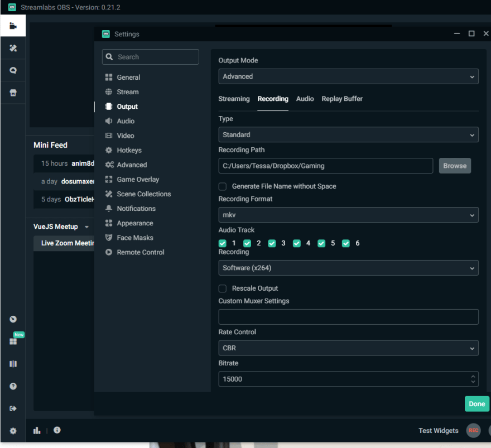The width and height of the screenshot is (491, 448).
Task: Show the performance stats bar chart icon
Action: pos(37,431)
